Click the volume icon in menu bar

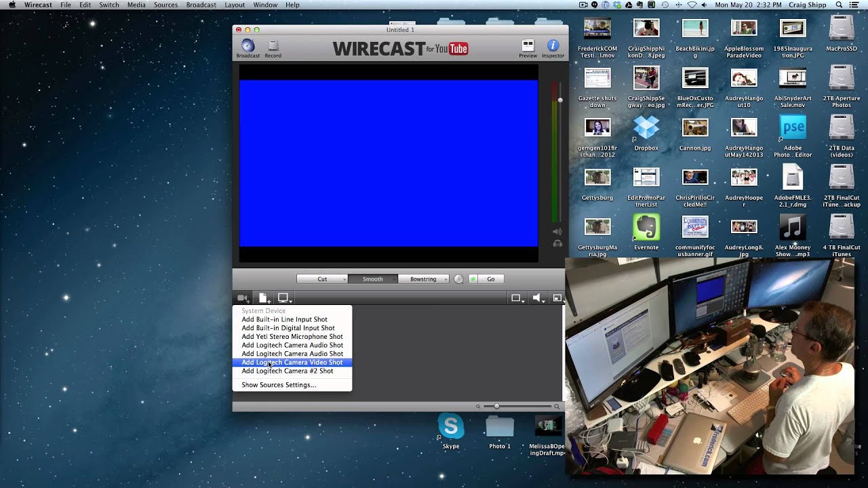[705, 5]
